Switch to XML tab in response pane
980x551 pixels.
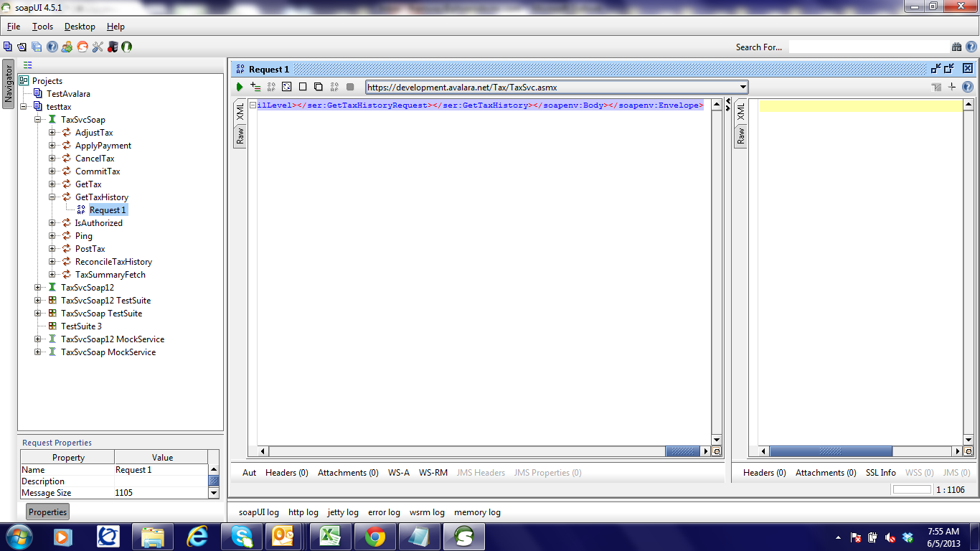pos(740,111)
